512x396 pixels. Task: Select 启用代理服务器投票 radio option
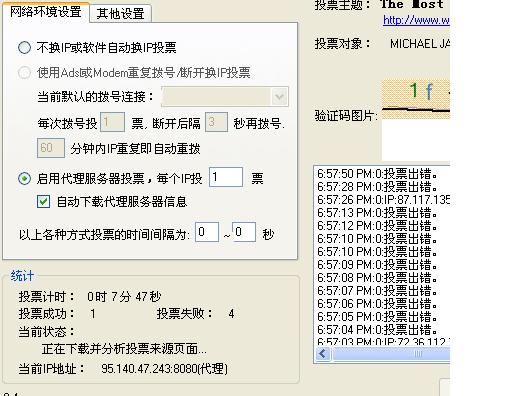tap(24, 179)
